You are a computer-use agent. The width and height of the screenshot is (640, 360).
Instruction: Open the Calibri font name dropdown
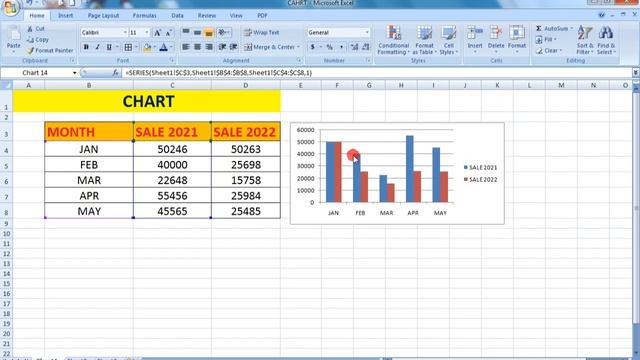[x=125, y=33]
